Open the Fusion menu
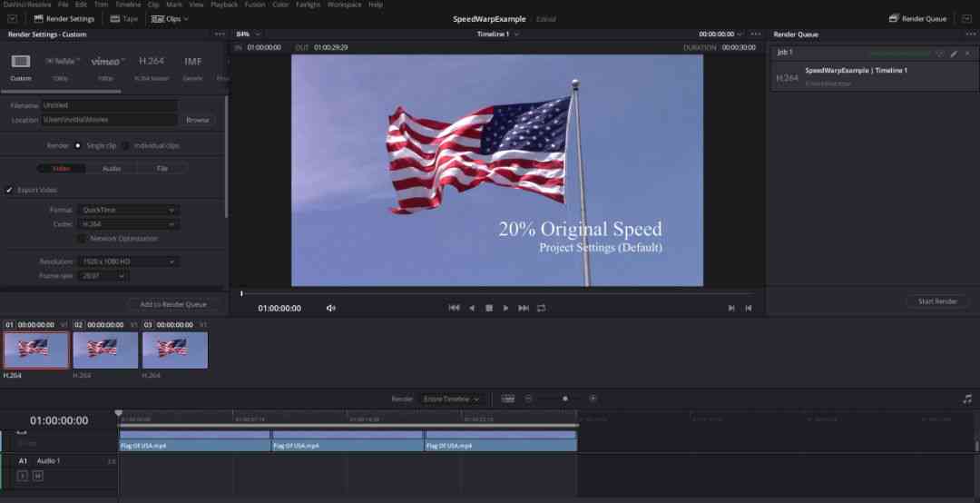This screenshot has width=980, height=503. (254, 5)
